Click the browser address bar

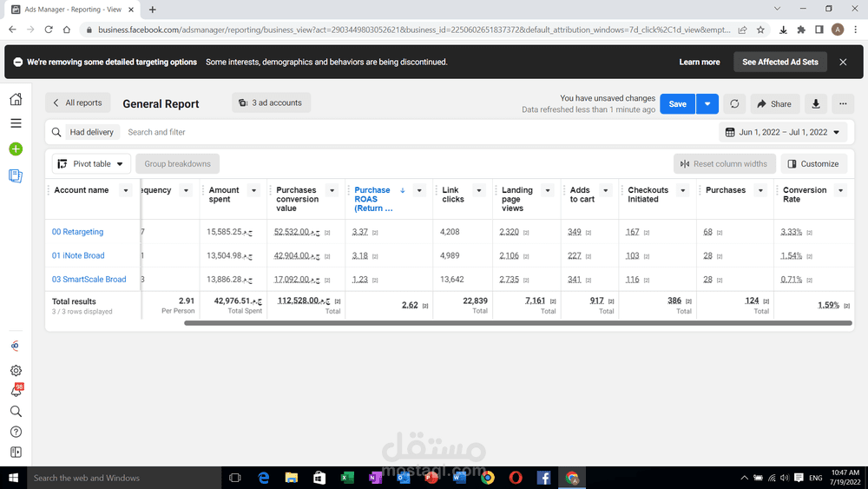413,30
